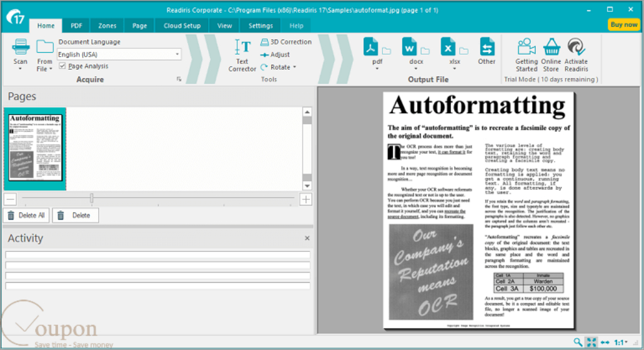
Task: Export using the pdf output icon
Action: point(371,46)
